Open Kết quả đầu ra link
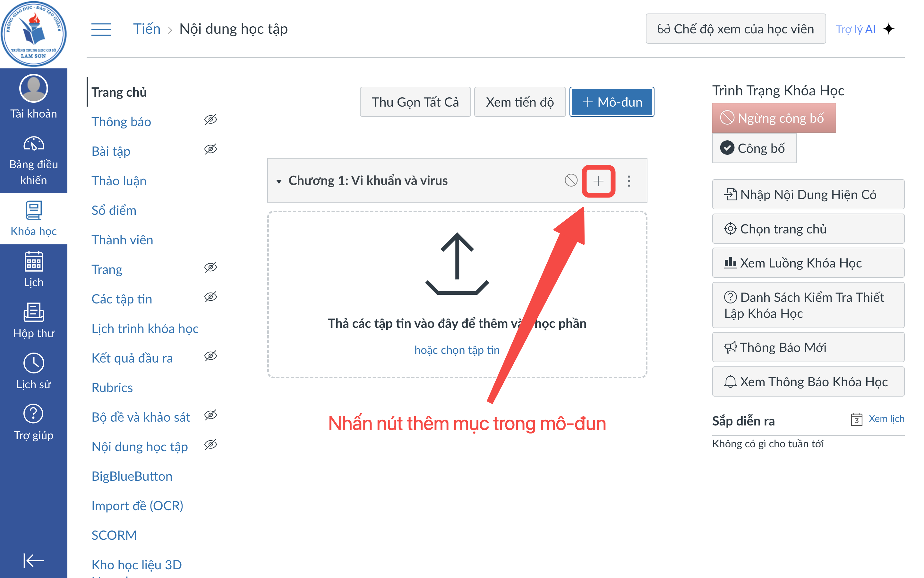Viewport: 924px width, 578px height. 132,358
